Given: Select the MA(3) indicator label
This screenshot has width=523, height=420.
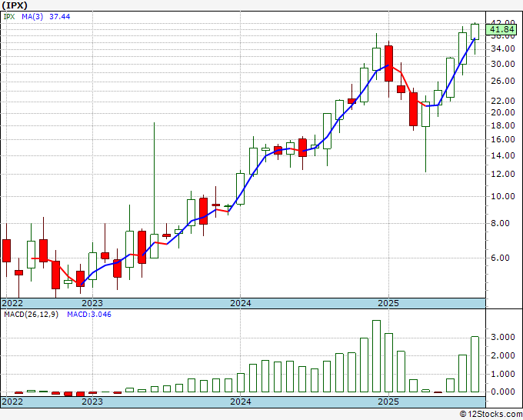Looking at the screenshot, I should [x=32, y=16].
